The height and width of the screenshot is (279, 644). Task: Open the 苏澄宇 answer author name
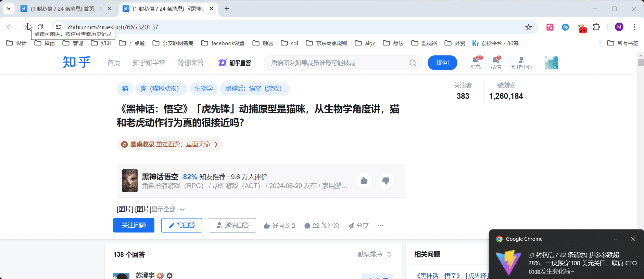coord(145,275)
